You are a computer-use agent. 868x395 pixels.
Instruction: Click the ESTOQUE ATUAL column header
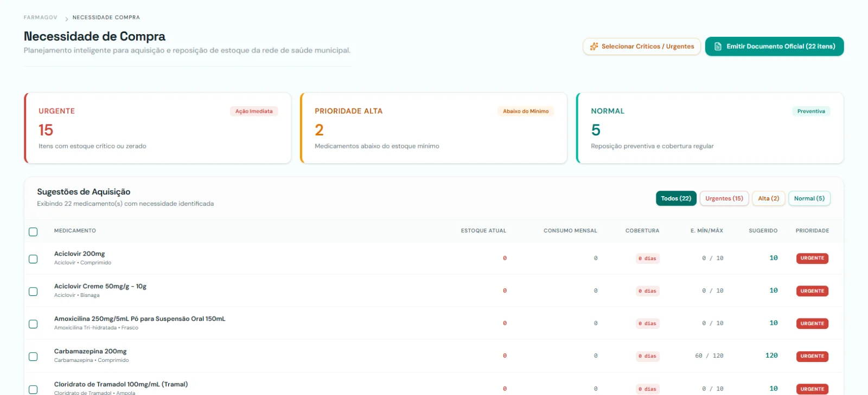tap(483, 231)
